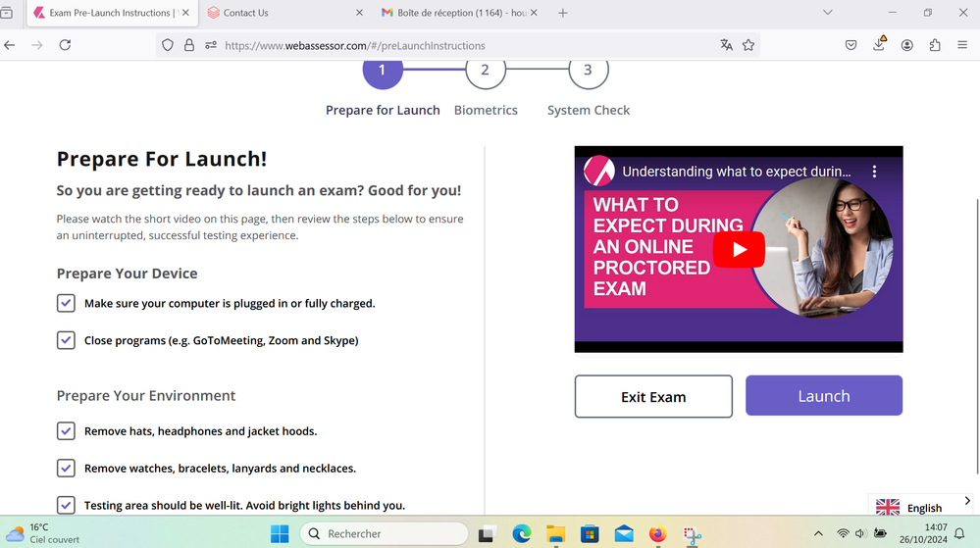
Task: Click the translate page icon in address bar
Action: coord(726,45)
